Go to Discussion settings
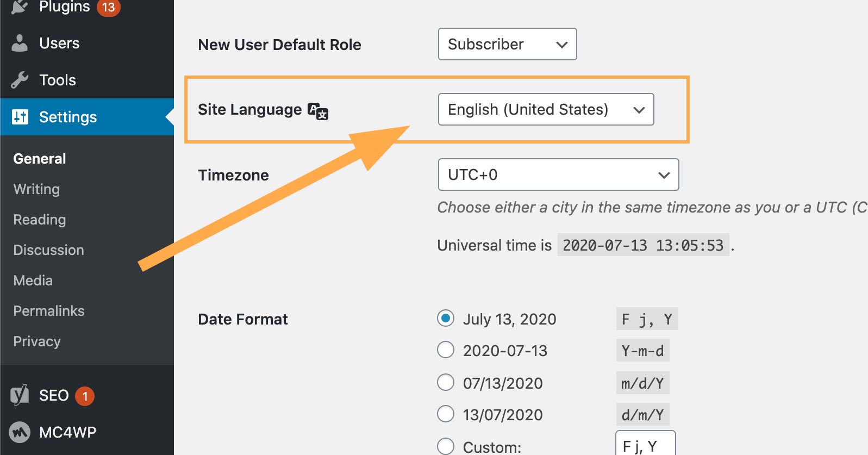Viewport: 868px width, 455px height. 49,250
